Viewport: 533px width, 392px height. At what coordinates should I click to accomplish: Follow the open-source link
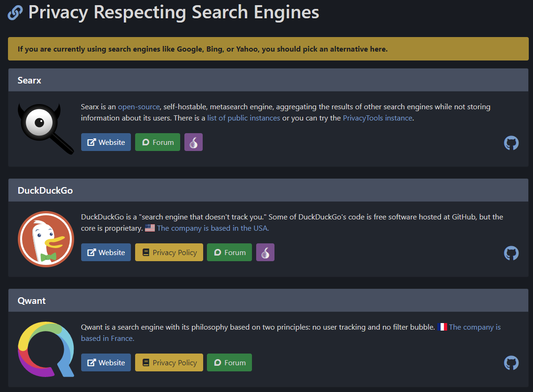(x=139, y=107)
